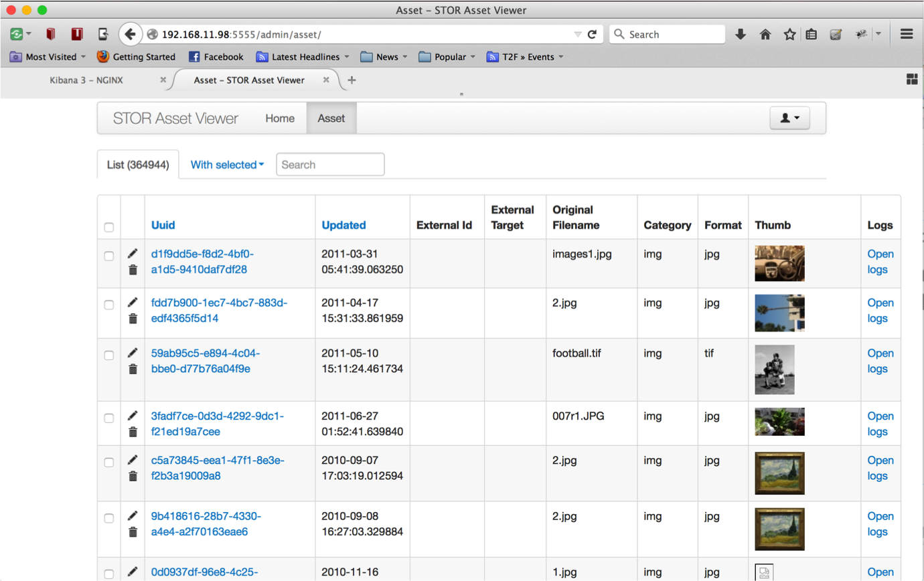
Task: Check the box for row c5a73845-eea1
Action: pyautogui.click(x=108, y=463)
